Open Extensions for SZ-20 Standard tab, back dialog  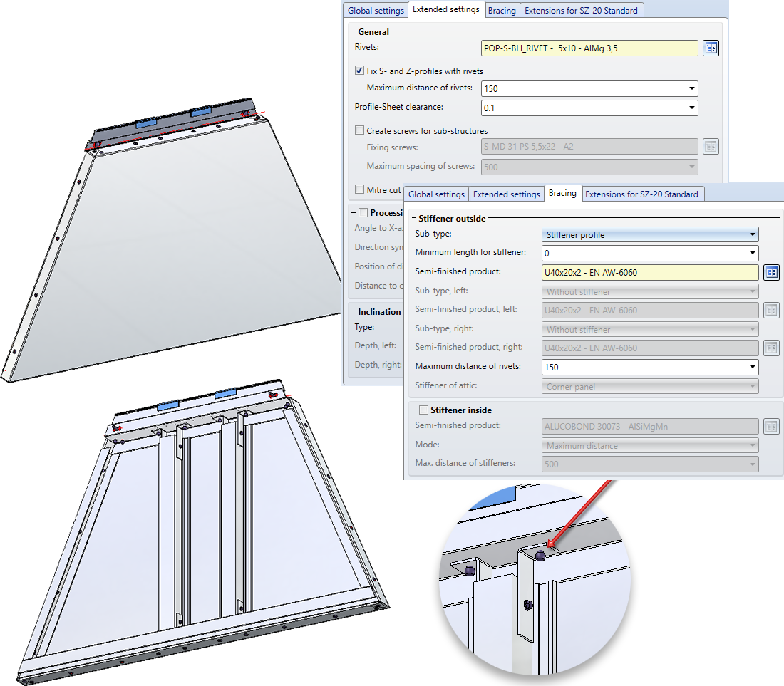[581, 11]
